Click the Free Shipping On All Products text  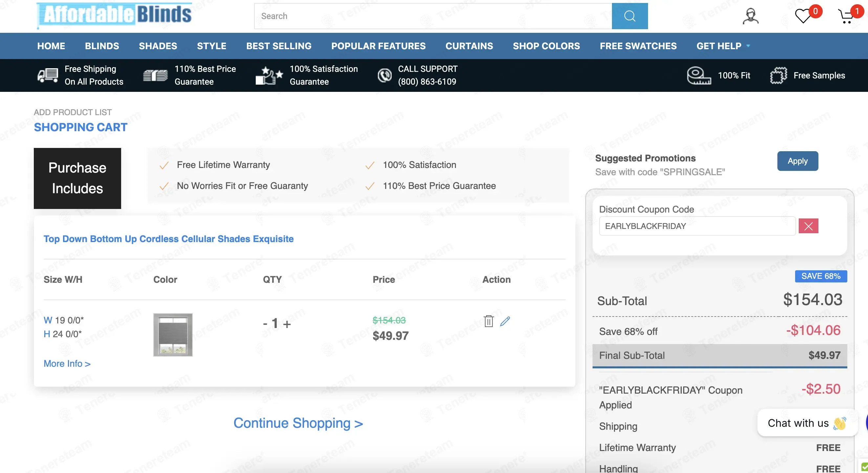(x=94, y=75)
